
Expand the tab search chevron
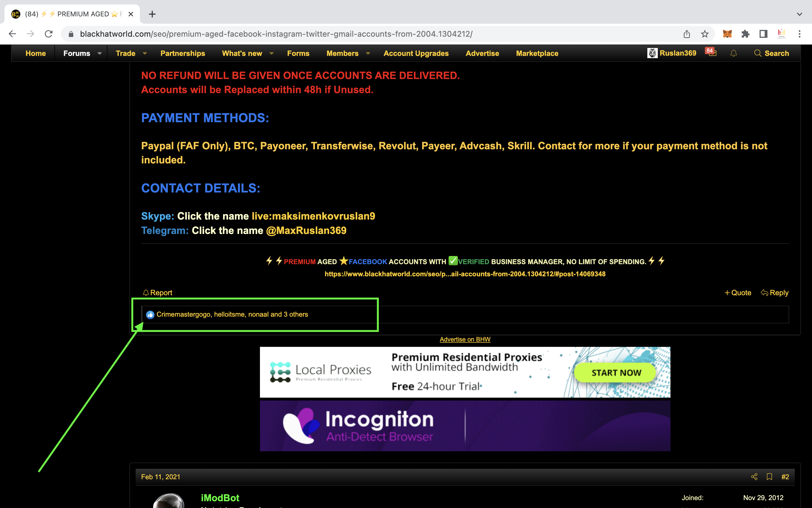[800, 14]
